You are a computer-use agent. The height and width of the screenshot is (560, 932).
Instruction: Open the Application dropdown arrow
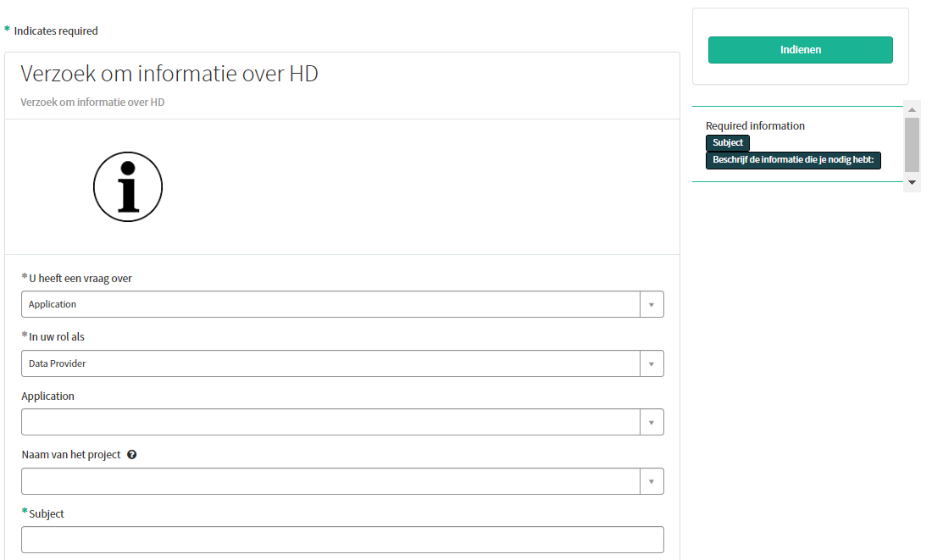pos(651,422)
